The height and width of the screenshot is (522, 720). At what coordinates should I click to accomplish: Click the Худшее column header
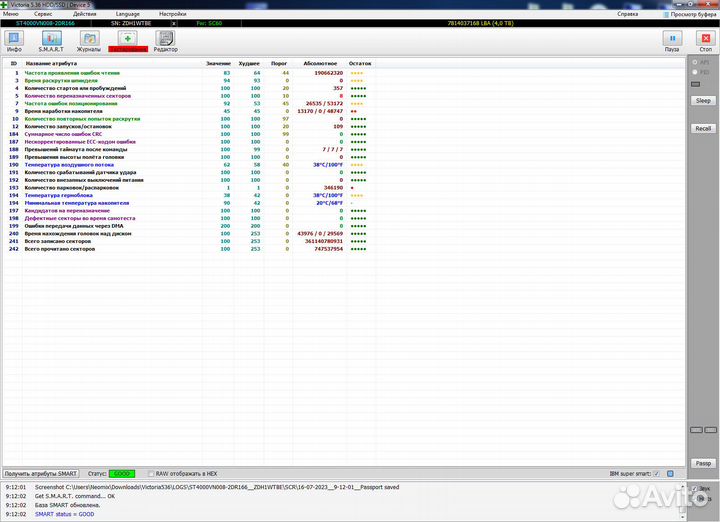tap(249, 63)
